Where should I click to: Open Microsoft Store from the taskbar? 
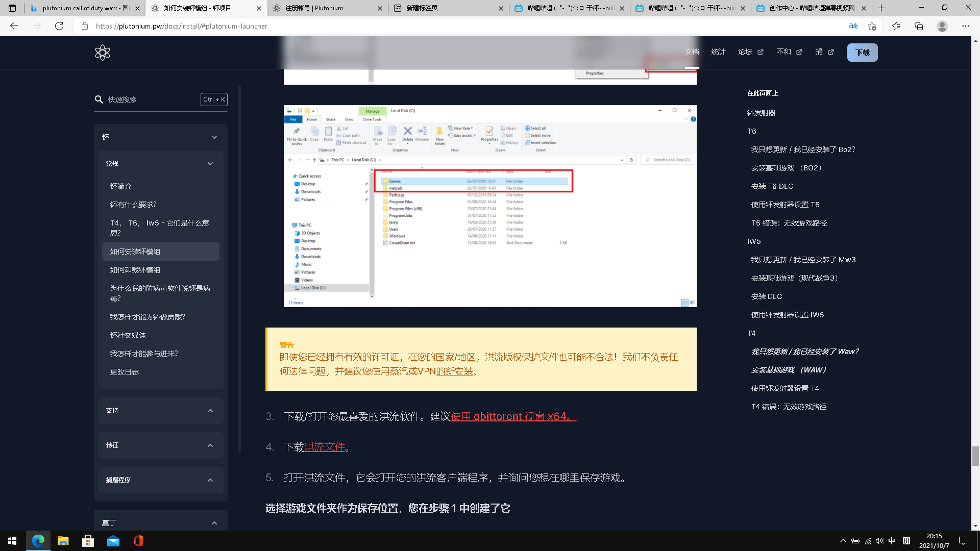88,541
